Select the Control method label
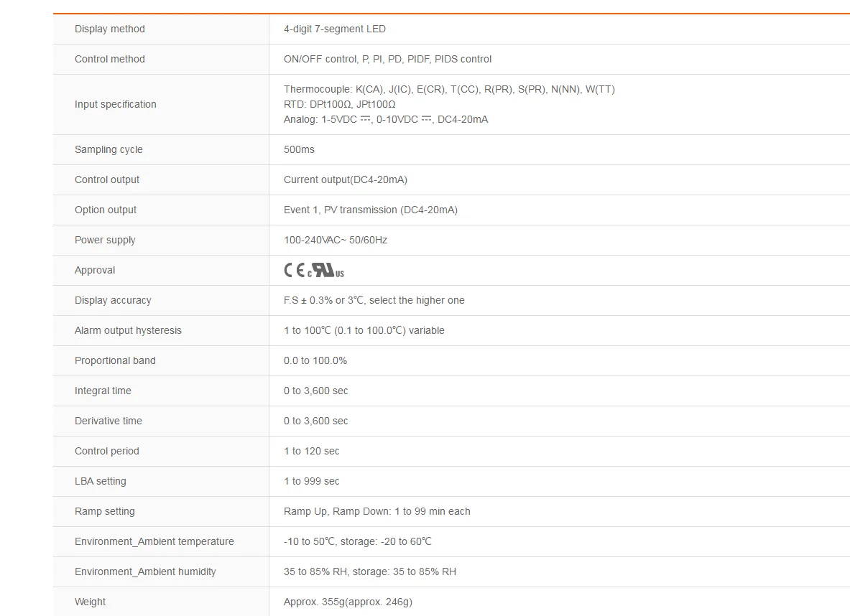This screenshot has height=616, width=850. click(109, 59)
